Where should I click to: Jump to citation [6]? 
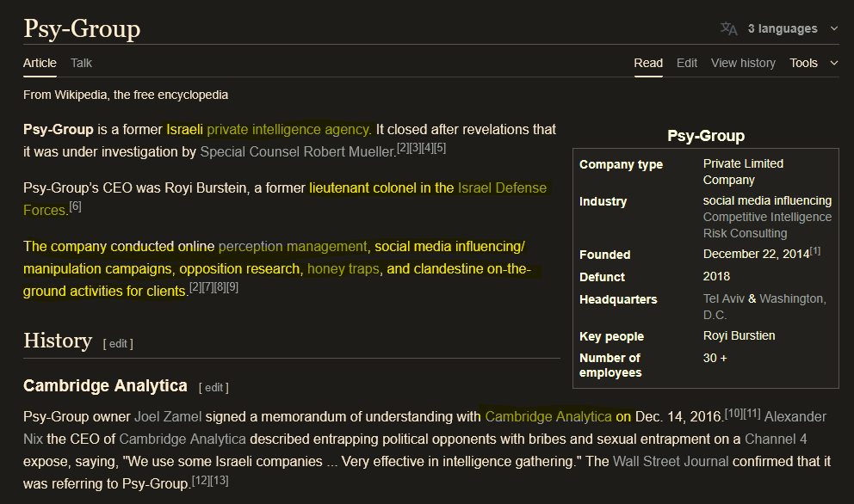(x=75, y=206)
